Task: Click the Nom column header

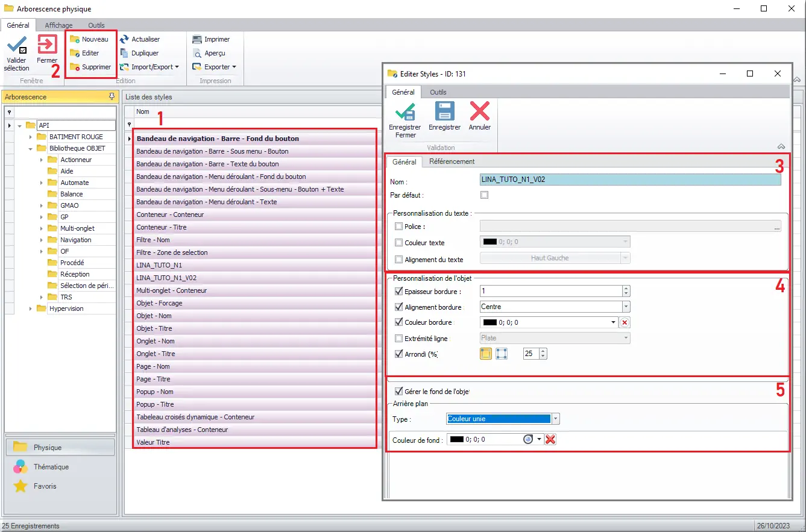Action: pos(143,111)
